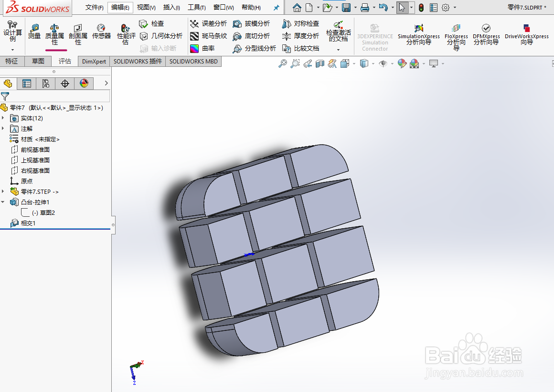Open Edit Appearance color tool
Image resolution: width=554 pixels, height=392 pixels.
[x=402, y=64]
